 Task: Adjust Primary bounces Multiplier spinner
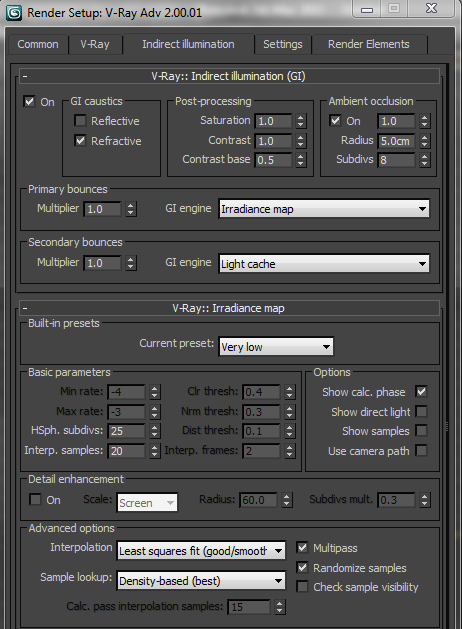[x=131, y=209]
